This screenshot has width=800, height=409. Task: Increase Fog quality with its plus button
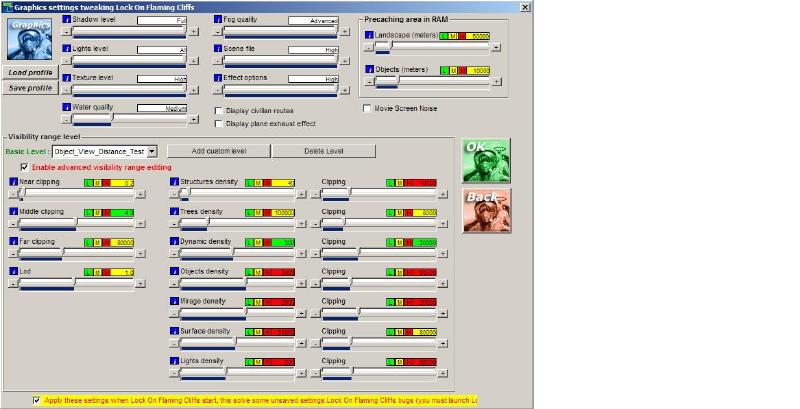345,32
